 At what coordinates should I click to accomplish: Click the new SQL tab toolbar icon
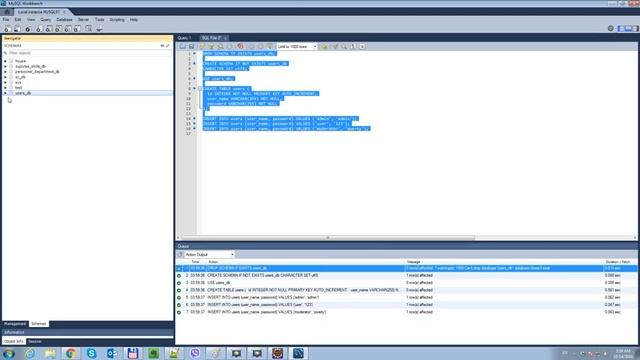(x=8, y=29)
